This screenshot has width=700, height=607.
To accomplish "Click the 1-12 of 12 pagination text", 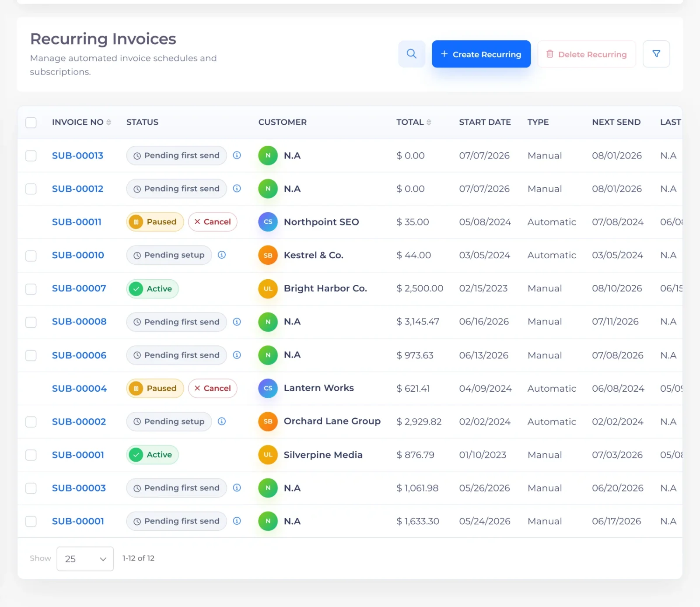I will 138,558.
